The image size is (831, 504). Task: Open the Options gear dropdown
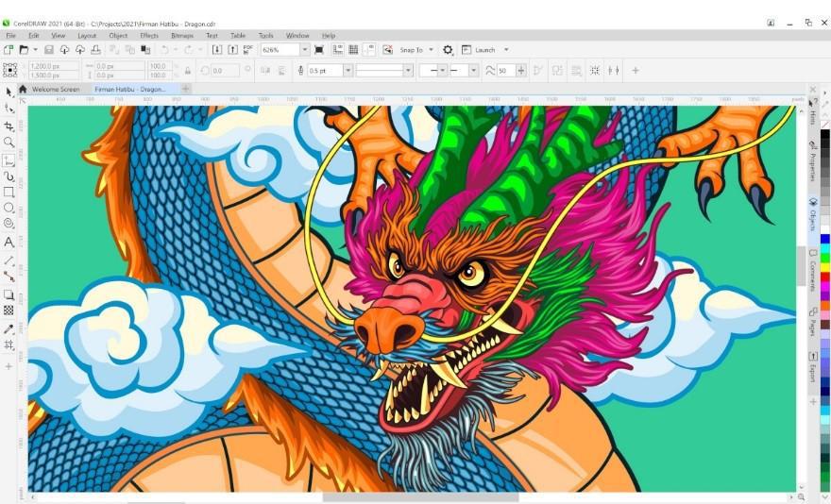tap(448, 50)
